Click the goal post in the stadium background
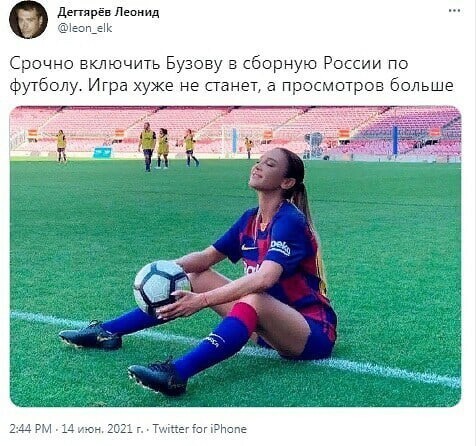This screenshot has width=476, height=446. point(230,143)
